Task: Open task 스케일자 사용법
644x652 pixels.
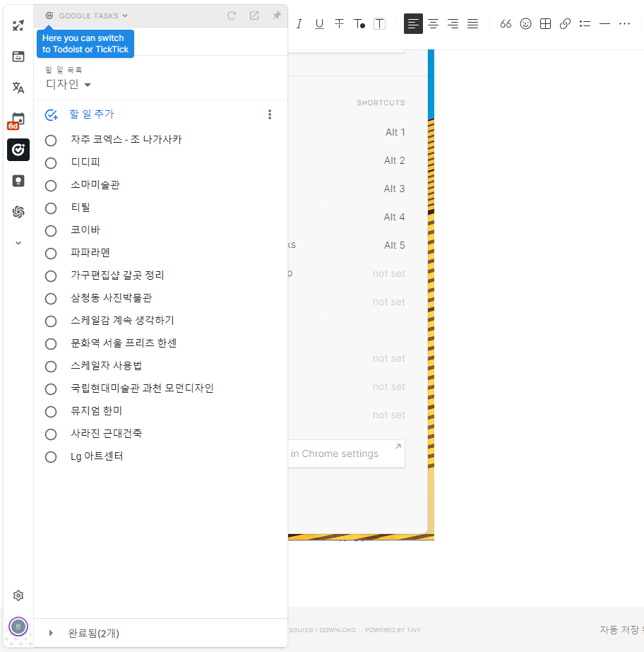Action: (x=107, y=365)
